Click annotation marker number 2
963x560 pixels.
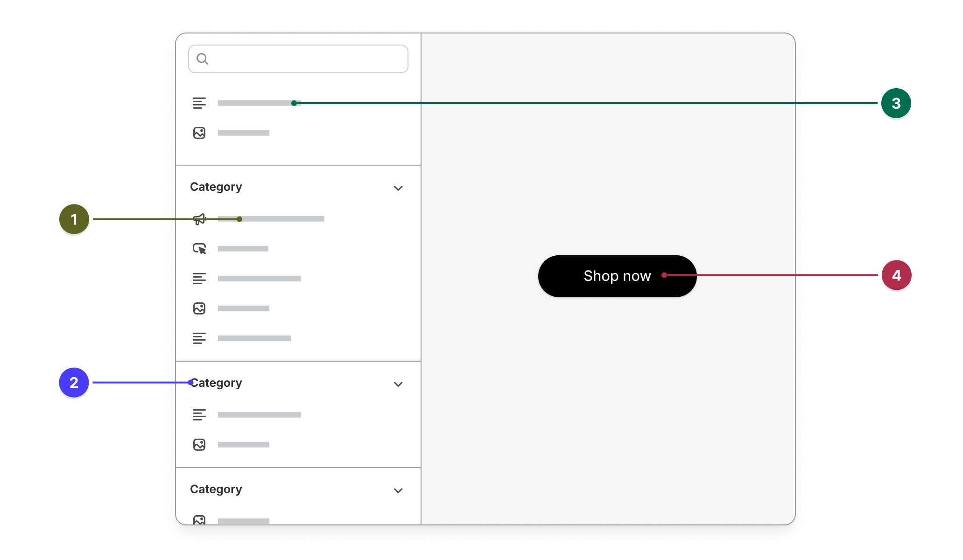74,383
